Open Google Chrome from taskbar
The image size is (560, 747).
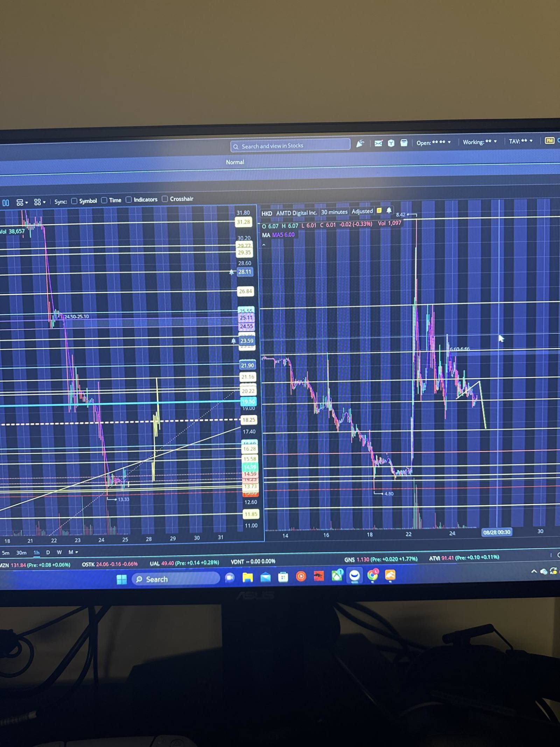point(373,575)
